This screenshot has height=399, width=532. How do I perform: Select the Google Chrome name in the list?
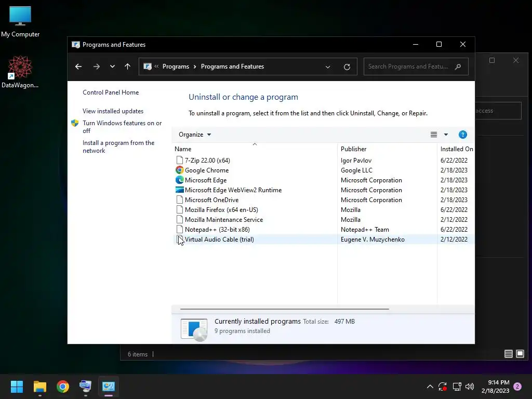pos(207,170)
